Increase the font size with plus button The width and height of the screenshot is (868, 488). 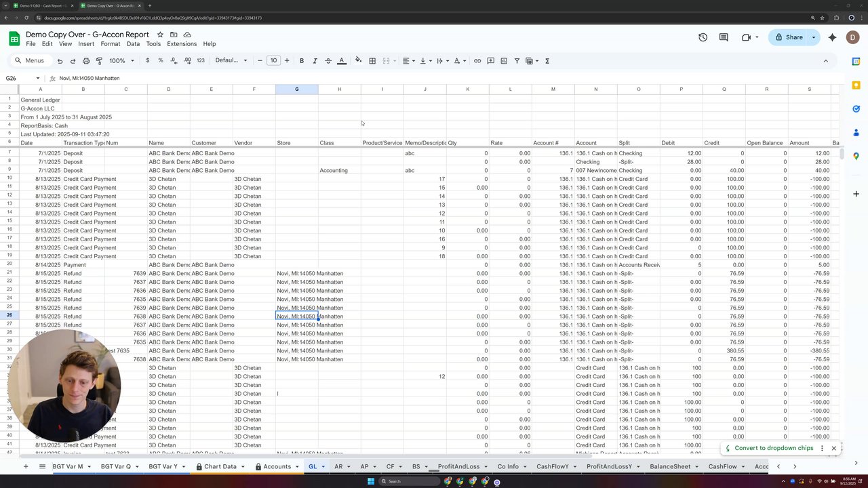tap(287, 61)
